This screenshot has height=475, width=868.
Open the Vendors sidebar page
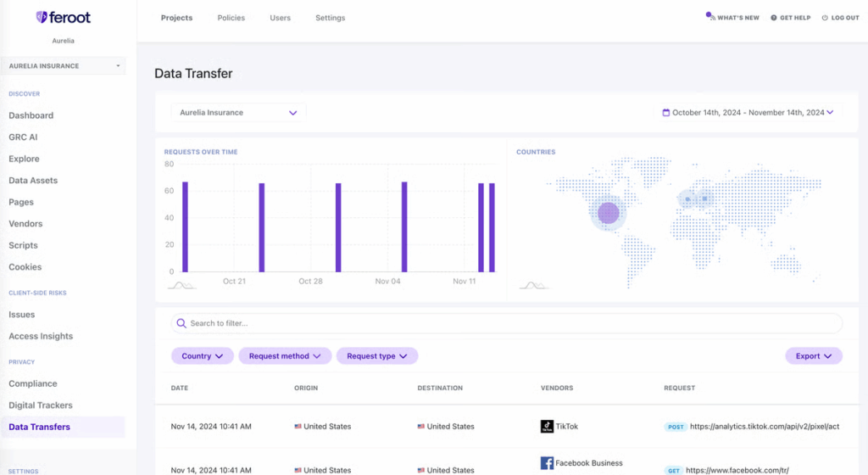click(25, 224)
